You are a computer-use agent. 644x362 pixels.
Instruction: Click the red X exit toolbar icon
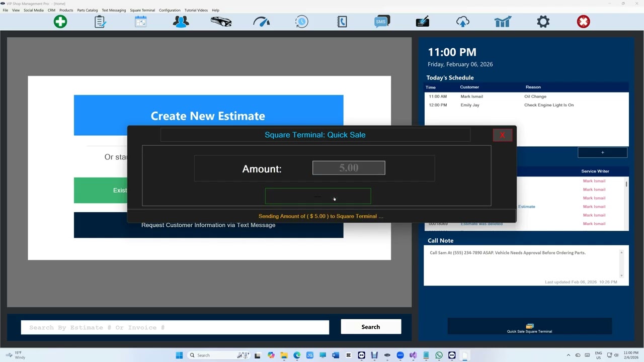(x=584, y=22)
